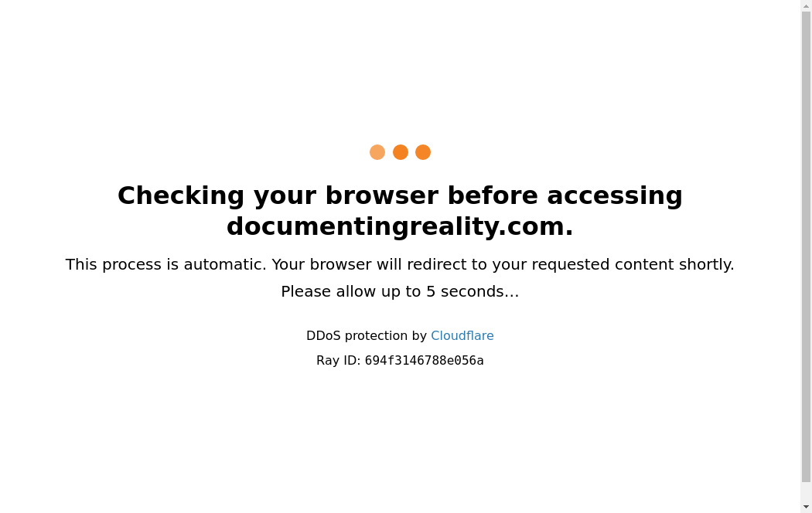Click the 'Checking your browser before accessing' heading

point(400,196)
